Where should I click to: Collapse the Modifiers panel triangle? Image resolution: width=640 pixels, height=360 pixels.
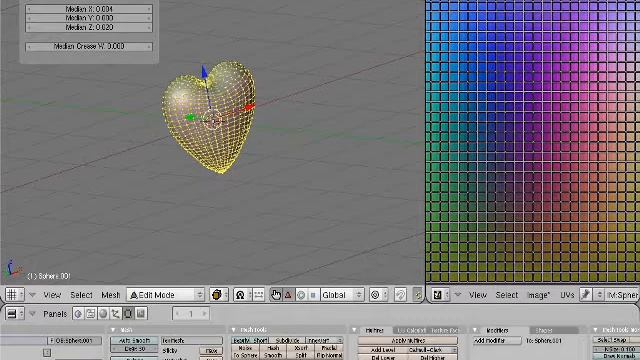click(x=475, y=330)
